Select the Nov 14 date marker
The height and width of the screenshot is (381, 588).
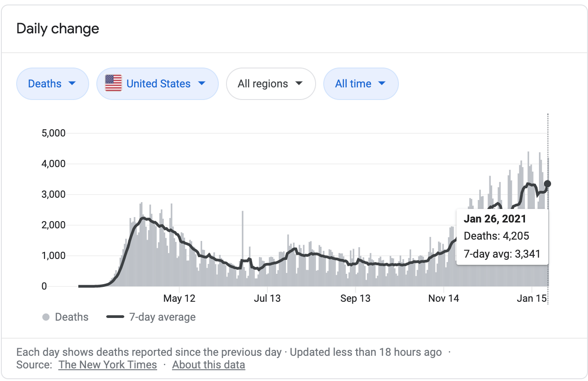443,299
